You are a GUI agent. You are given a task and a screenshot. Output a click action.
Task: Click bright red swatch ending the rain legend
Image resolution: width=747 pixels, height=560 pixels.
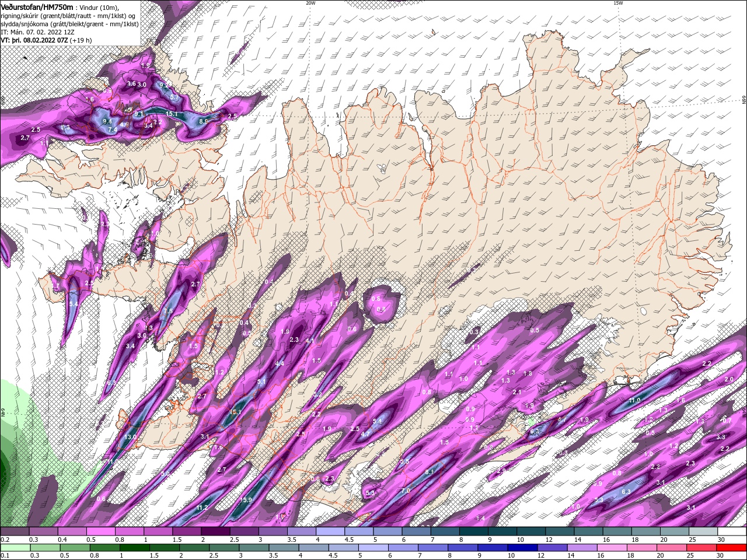[x=732, y=548]
